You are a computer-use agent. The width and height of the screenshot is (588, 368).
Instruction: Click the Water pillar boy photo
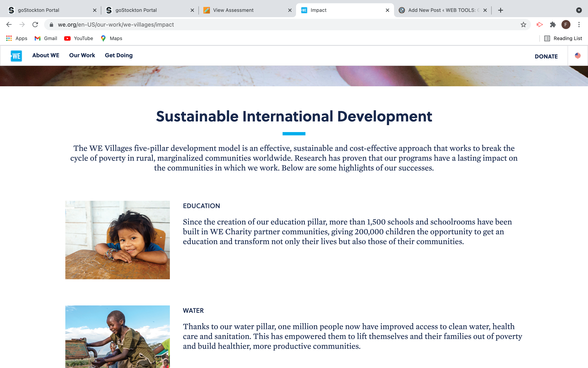click(x=118, y=337)
